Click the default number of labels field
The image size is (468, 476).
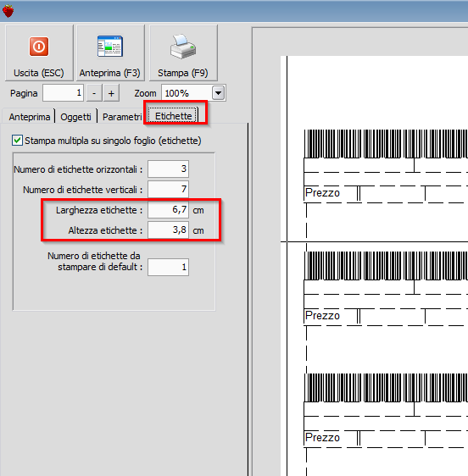point(169,267)
